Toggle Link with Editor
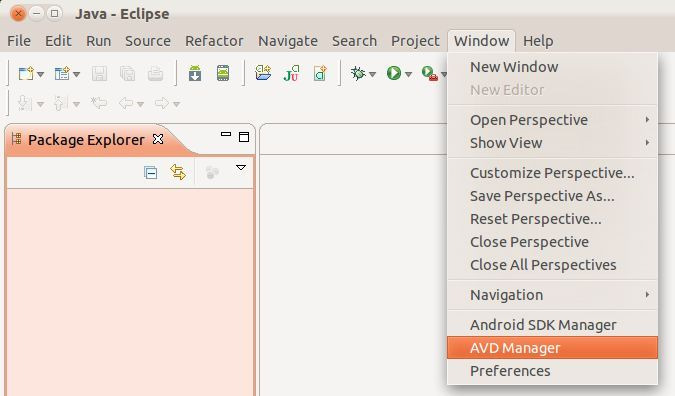This screenshot has width=675, height=396. pos(178,172)
